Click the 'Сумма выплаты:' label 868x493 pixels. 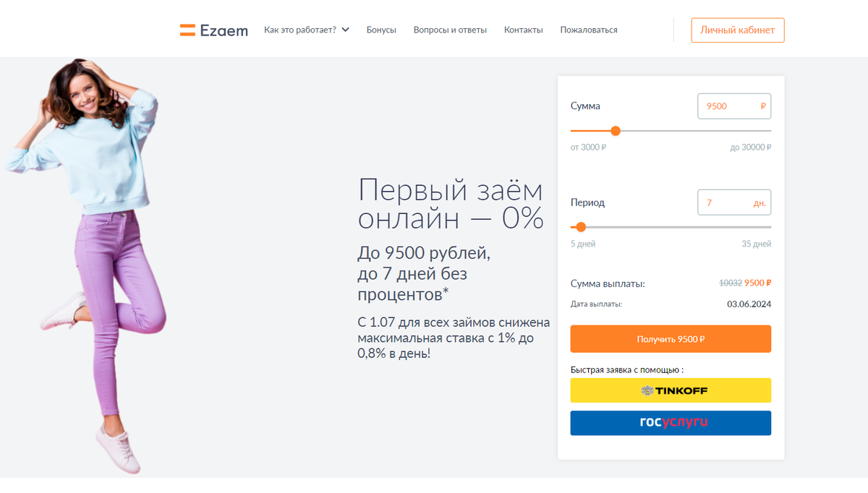tap(608, 283)
